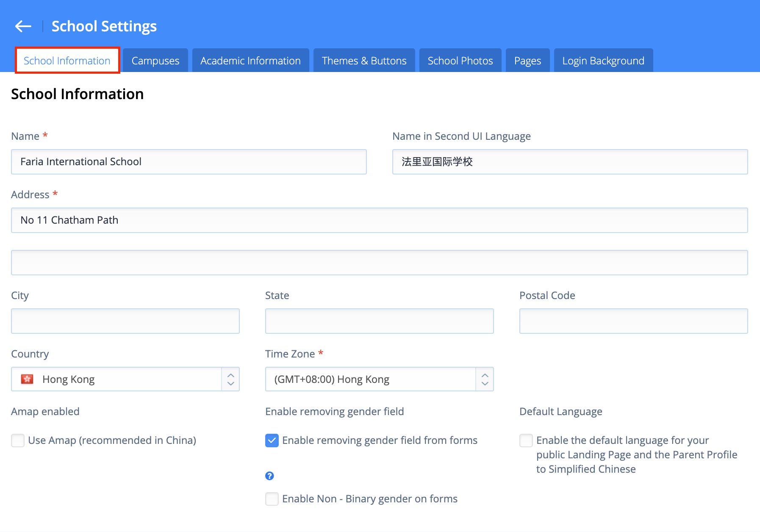Go back using the arrow icon
This screenshot has width=760, height=532.
tap(23, 26)
